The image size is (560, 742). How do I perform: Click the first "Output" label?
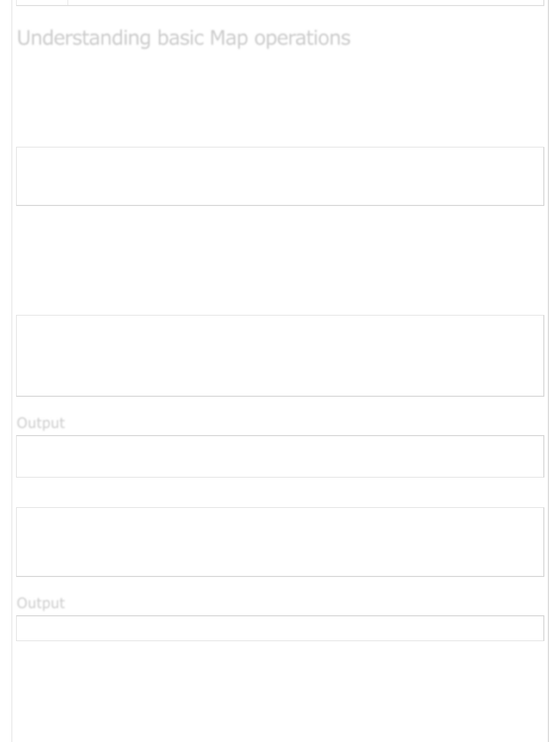[41, 423]
